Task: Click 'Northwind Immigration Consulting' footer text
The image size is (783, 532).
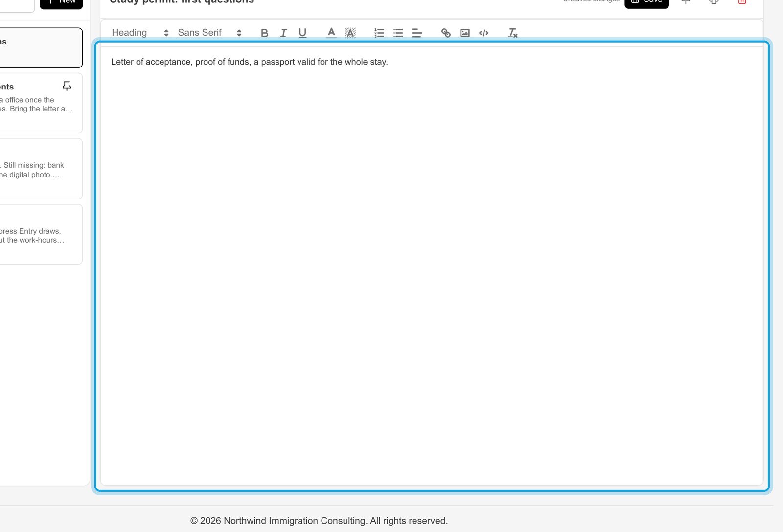Action: (x=295, y=521)
